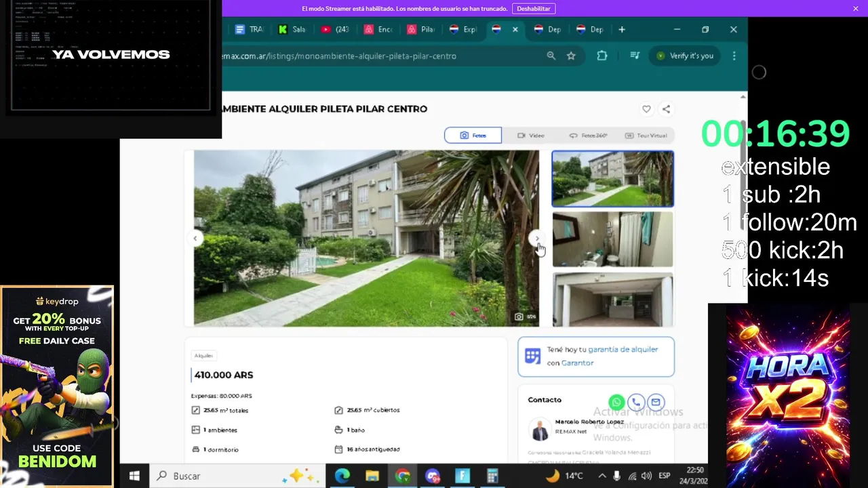Add the listing to favorites with heart icon
This screenshot has height=488, width=868.
(x=646, y=109)
